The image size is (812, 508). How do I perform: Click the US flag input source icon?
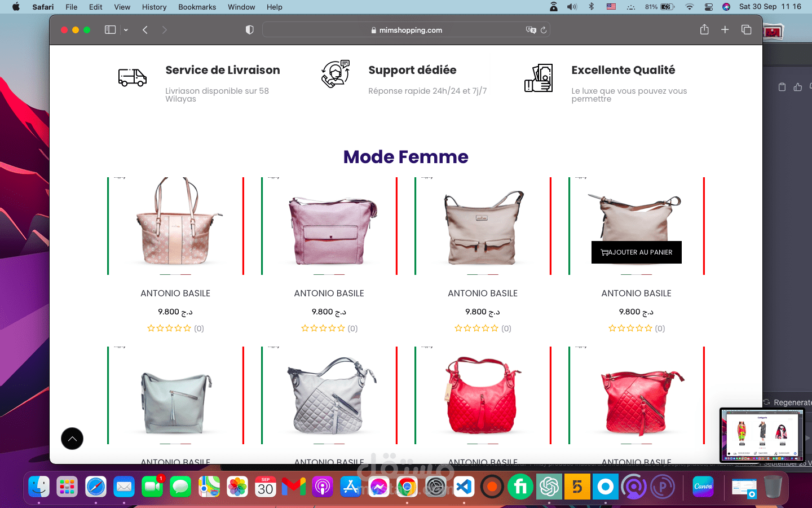pos(611,7)
